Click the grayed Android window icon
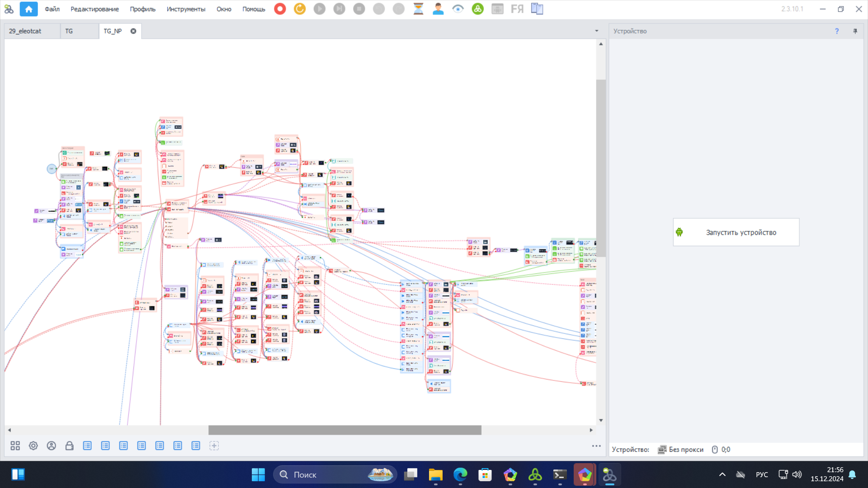Image resolution: width=868 pixels, height=488 pixels. 497,9
